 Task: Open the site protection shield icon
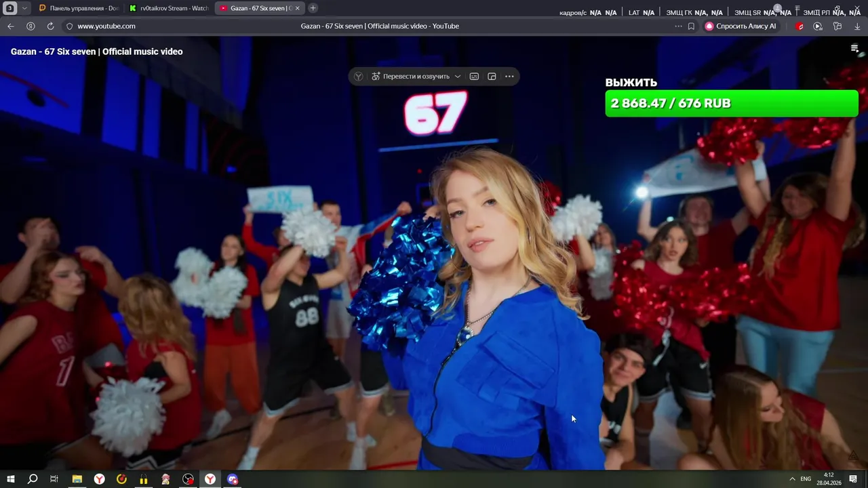pos(69,26)
